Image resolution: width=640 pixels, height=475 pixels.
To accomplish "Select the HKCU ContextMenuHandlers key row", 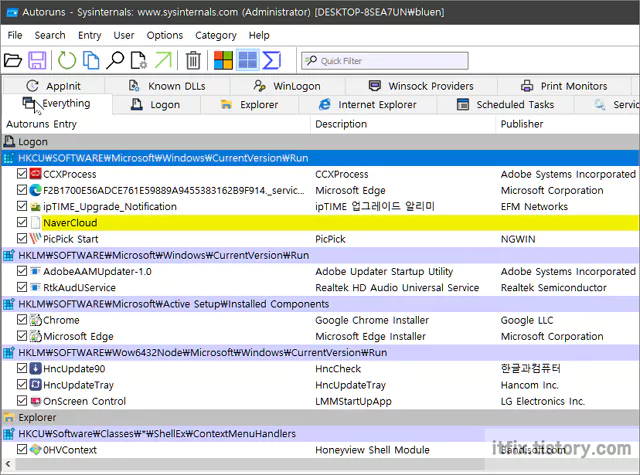I will coord(320,433).
